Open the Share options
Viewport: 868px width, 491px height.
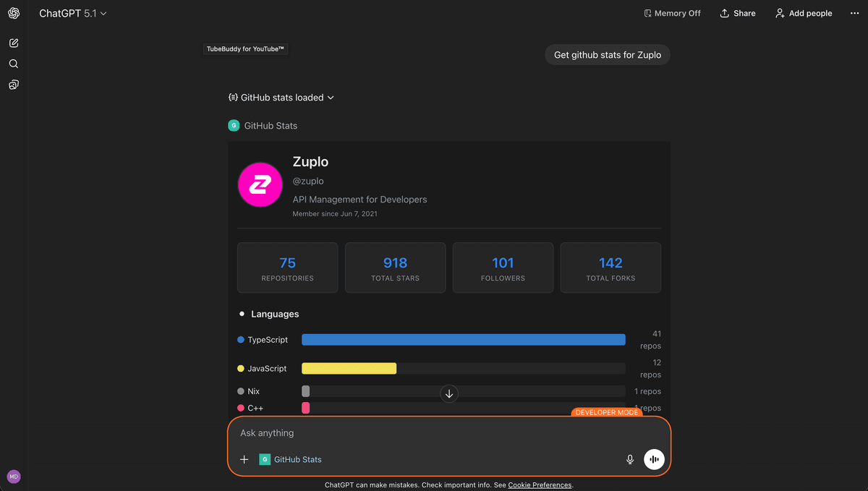point(737,13)
